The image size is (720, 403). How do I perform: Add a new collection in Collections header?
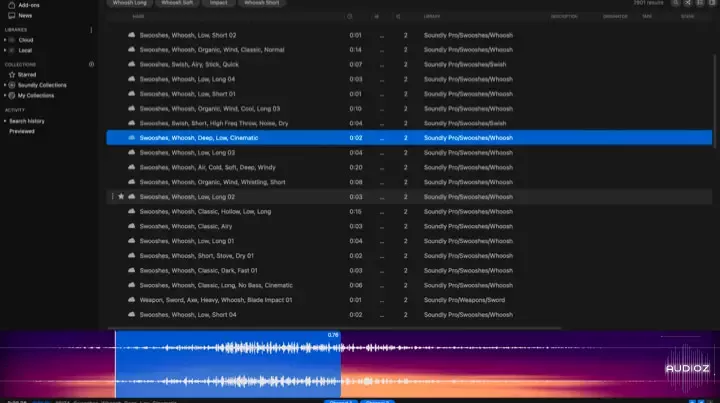coord(91,64)
